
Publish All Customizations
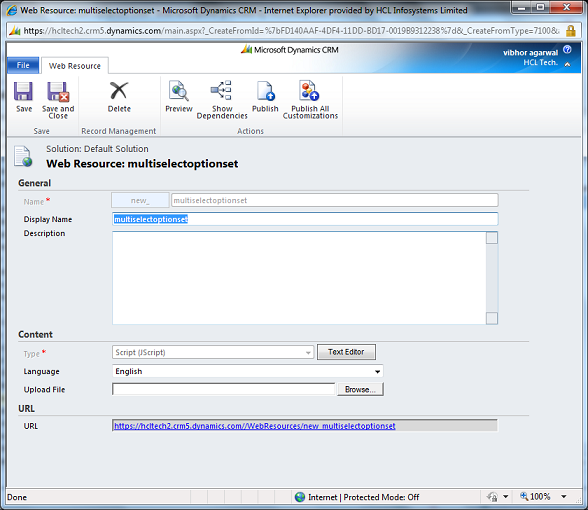click(310, 100)
